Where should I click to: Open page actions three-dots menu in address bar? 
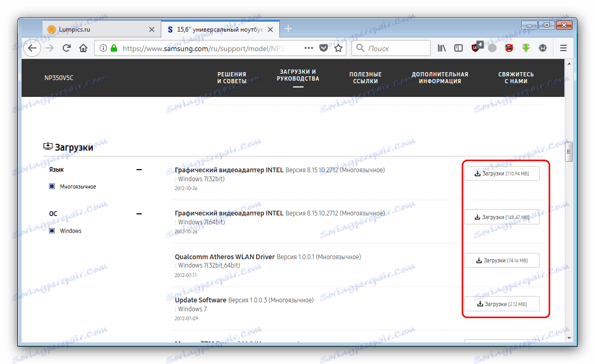pyautogui.click(x=309, y=48)
